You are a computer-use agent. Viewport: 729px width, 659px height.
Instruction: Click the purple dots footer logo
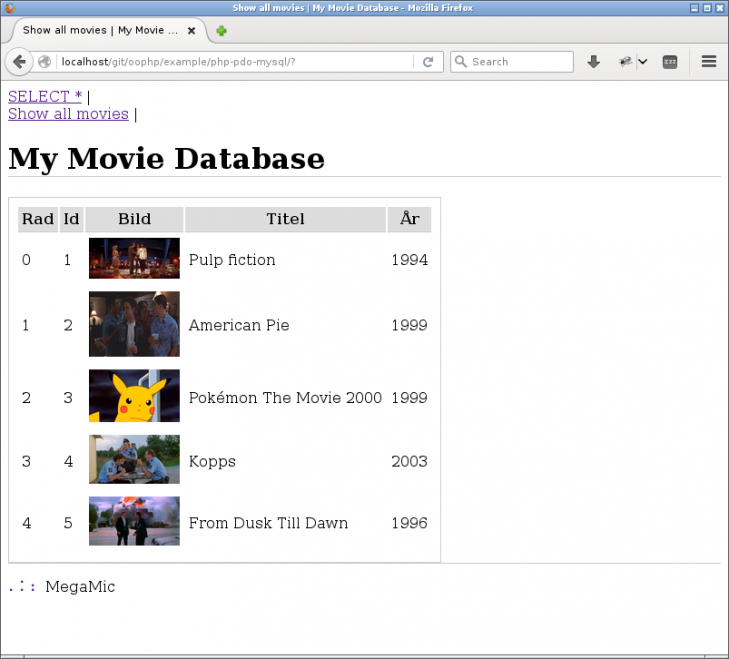tap(22, 587)
